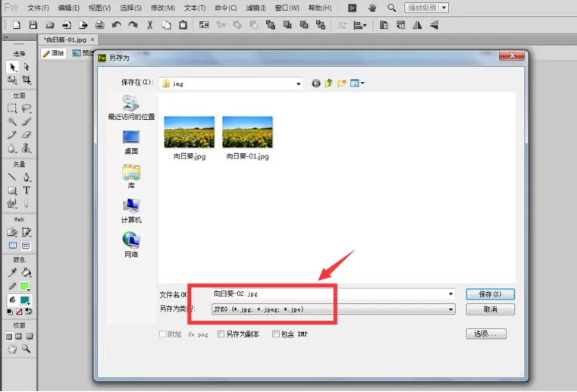Create a new folder in dialog
Screen dimensions: 577x392
(x=342, y=83)
